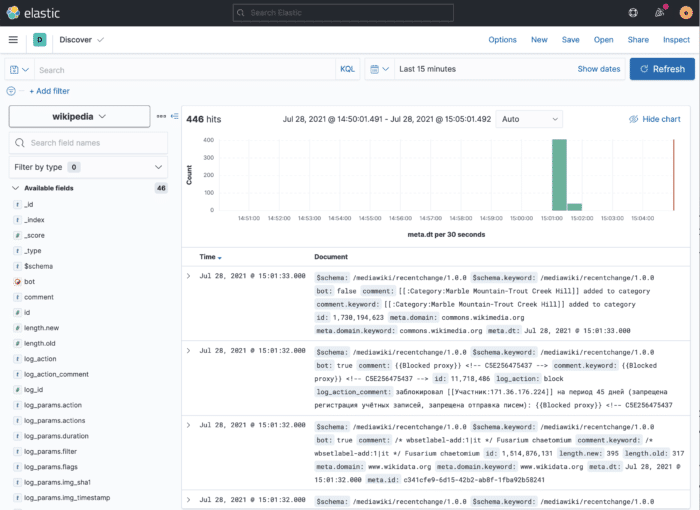
Task: Click New in the top menu
Action: pyautogui.click(x=539, y=40)
